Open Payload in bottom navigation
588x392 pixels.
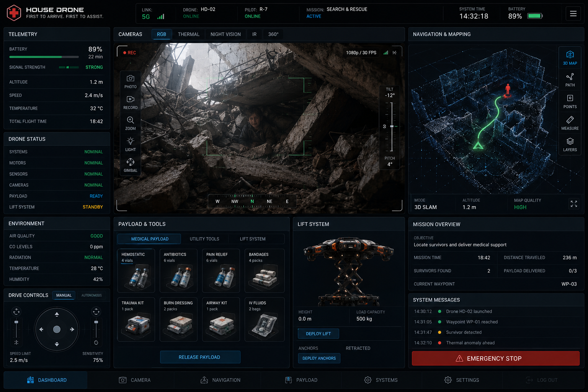click(x=301, y=380)
